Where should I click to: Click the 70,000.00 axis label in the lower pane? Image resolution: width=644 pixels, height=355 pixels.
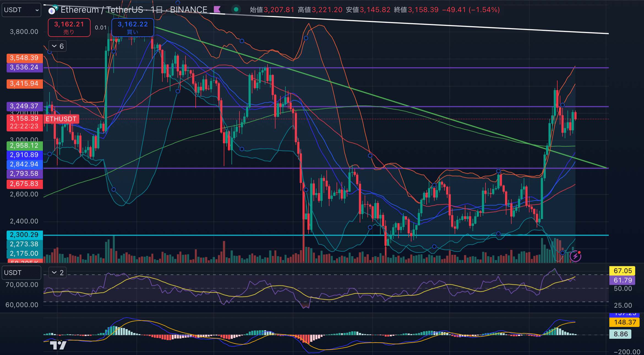[22, 285]
